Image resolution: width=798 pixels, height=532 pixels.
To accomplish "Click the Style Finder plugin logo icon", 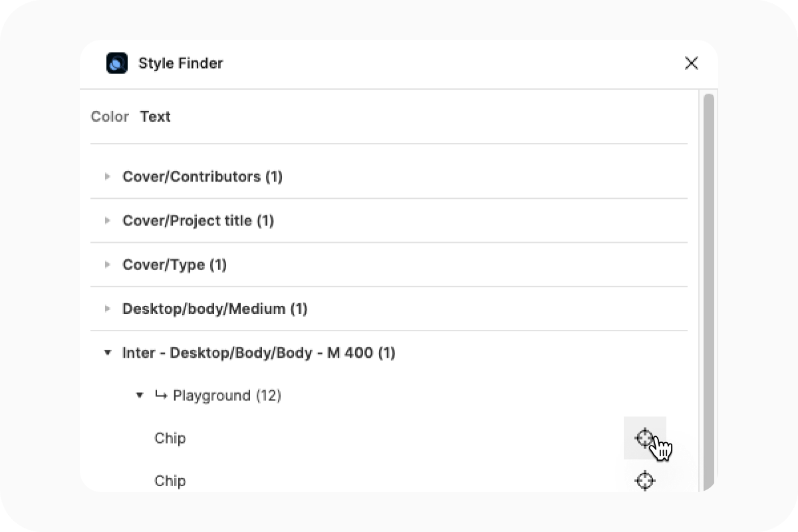I will (x=117, y=63).
